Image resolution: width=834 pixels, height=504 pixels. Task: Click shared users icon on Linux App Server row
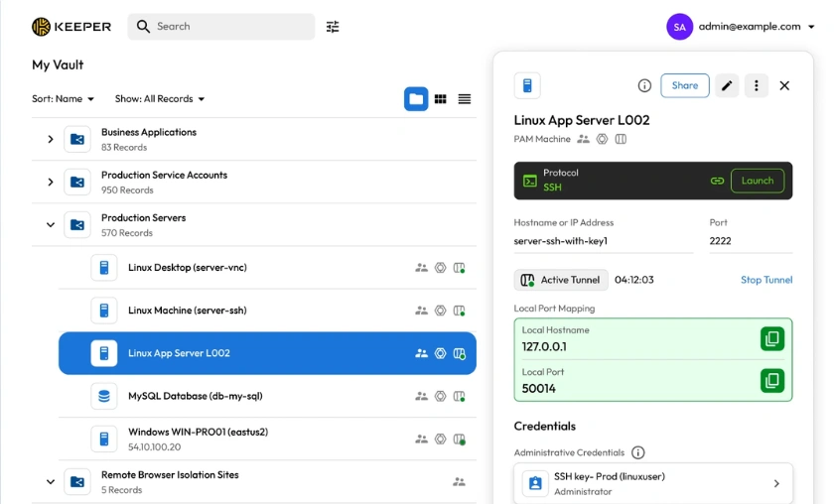pyautogui.click(x=421, y=353)
